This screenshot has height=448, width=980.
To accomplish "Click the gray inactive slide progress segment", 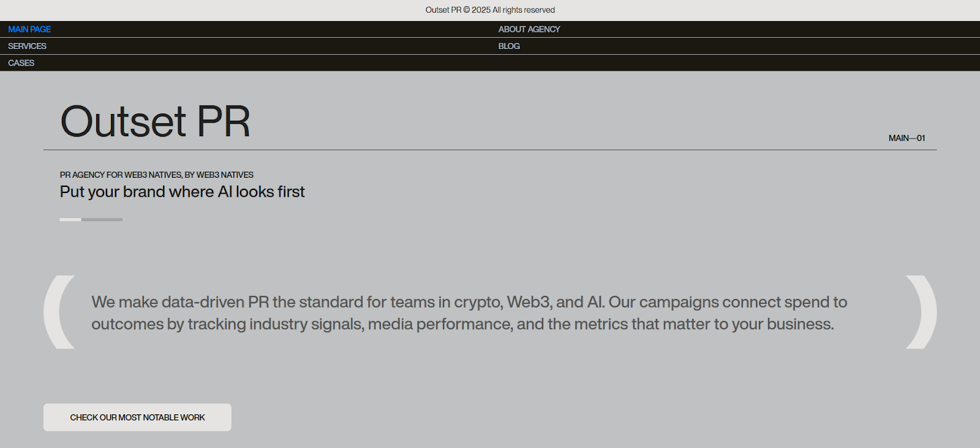I will 102,219.
